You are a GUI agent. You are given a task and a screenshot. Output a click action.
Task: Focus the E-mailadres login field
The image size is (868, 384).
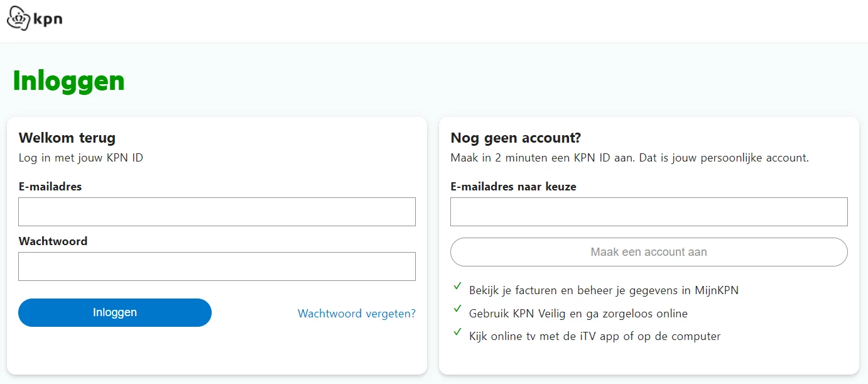pyautogui.click(x=217, y=212)
